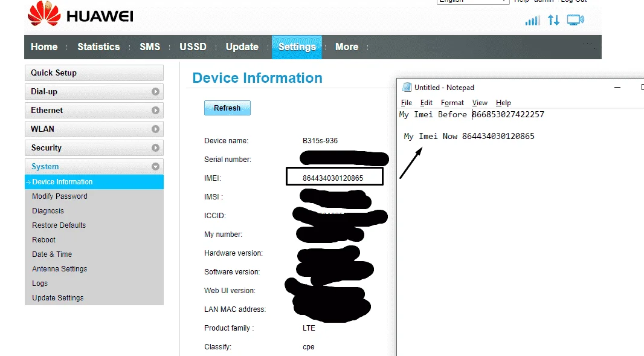Open Notepad Help menu
This screenshot has width=644, height=356.
(x=503, y=103)
